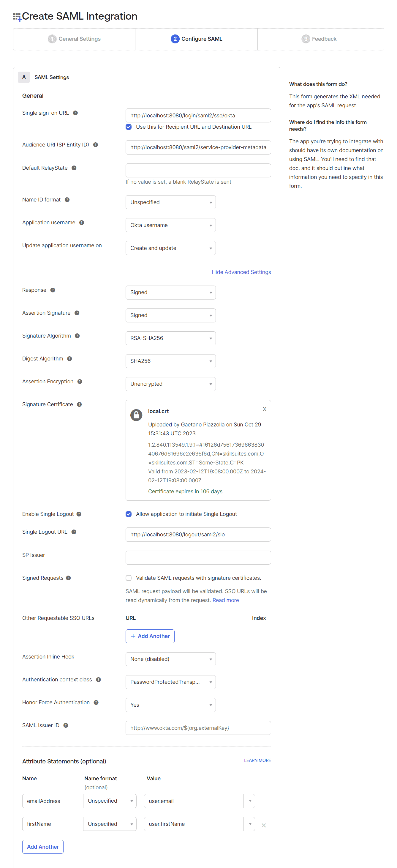The image size is (397, 868).
Task: Delete the firstName attribute statement row
Action: click(x=264, y=825)
